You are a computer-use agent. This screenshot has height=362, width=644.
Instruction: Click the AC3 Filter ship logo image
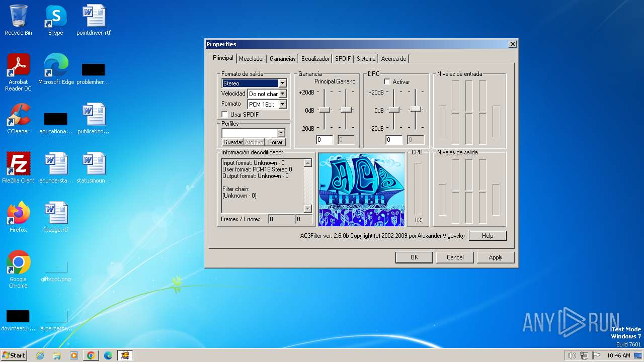[x=361, y=190]
